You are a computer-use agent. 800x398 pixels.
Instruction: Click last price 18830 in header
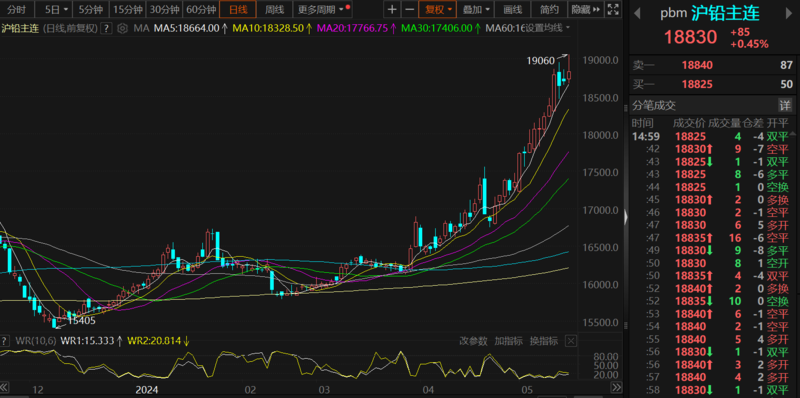690,37
